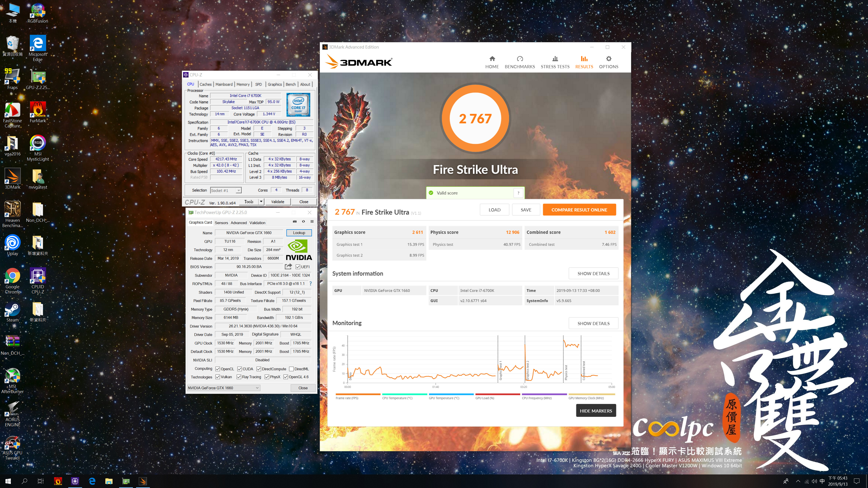
Task: Open File Explorer from the taskbar
Action: tap(108, 481)
